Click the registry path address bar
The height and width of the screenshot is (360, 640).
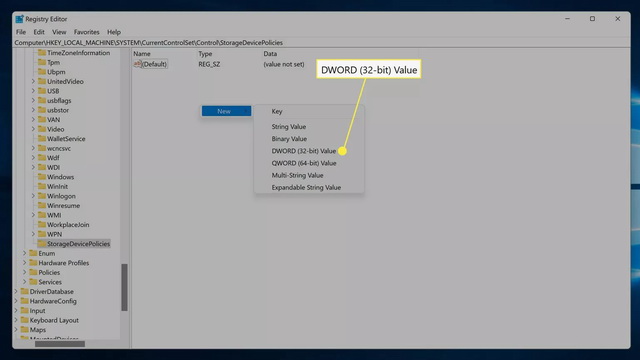pyautogui.click(x=321, y=42)
